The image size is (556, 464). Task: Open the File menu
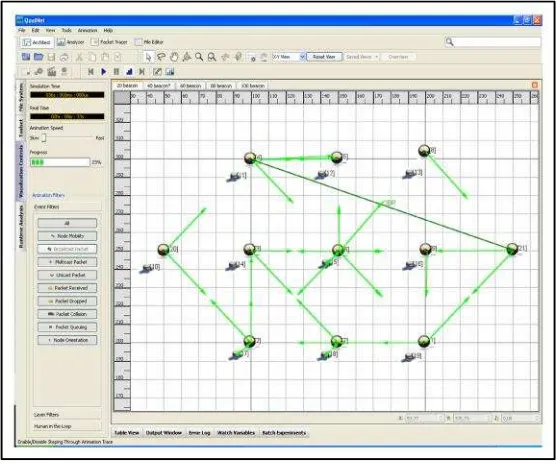[22, 30]
